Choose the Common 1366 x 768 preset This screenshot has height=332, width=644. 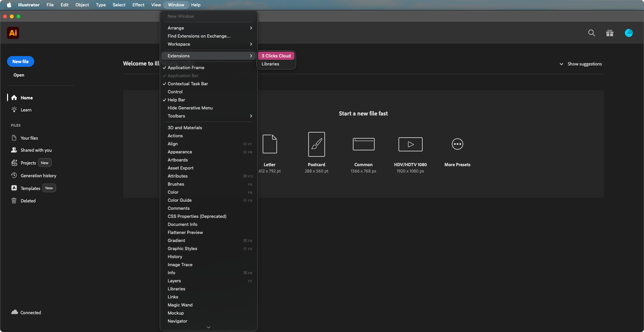363,144
